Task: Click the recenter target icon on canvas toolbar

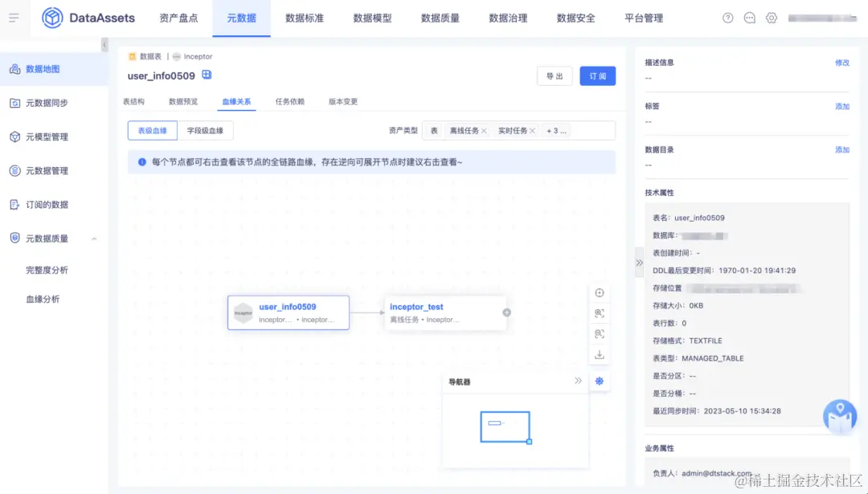Action: (x=599, y=293)
